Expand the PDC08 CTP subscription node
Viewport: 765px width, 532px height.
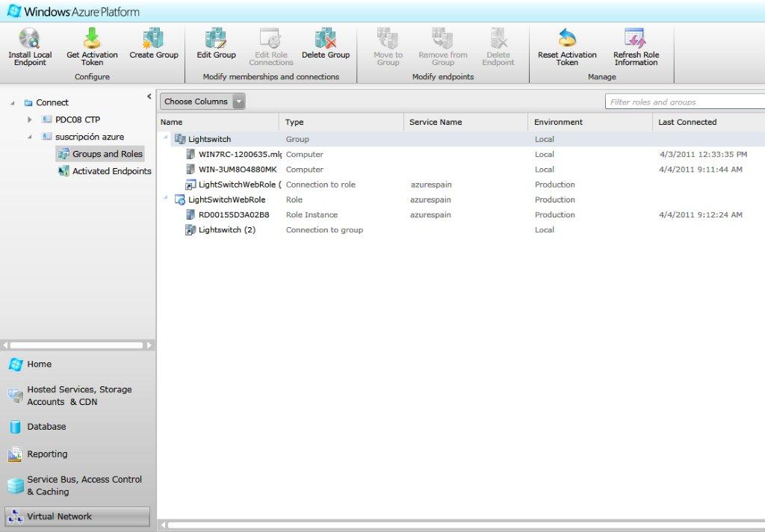click(30, 120)
